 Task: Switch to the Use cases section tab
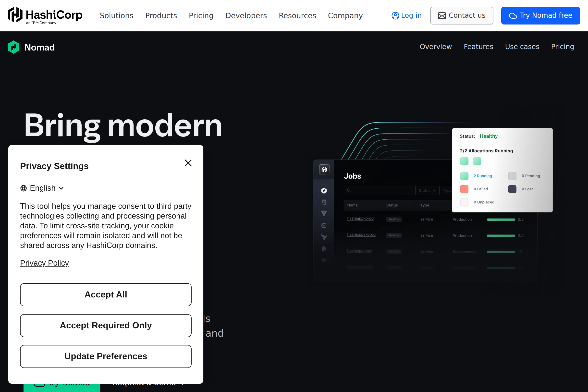pos(522,47)
